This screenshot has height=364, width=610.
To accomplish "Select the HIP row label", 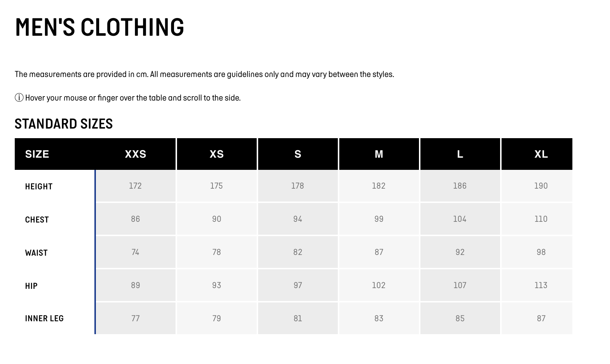I will (31, 286).
